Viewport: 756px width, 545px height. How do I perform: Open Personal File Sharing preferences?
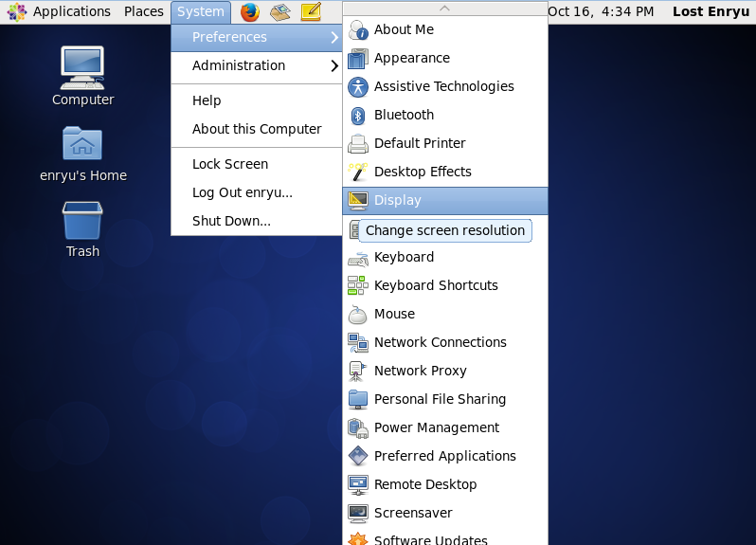[445, 399]
